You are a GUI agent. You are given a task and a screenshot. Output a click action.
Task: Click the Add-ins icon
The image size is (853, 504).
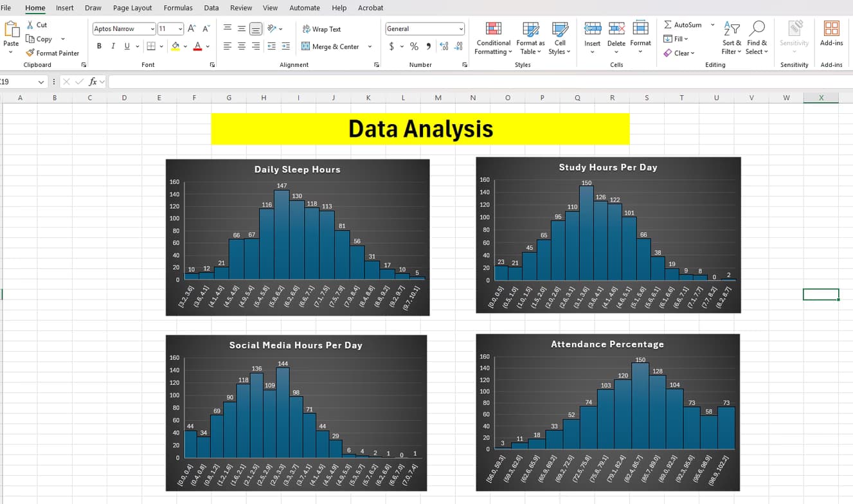click(x=831, y=29)
